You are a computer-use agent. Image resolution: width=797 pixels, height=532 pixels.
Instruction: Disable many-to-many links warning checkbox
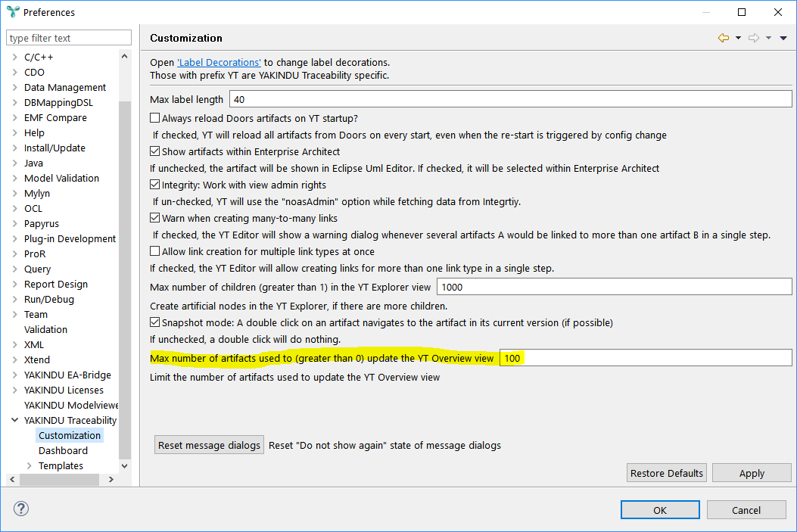[155, 217]
